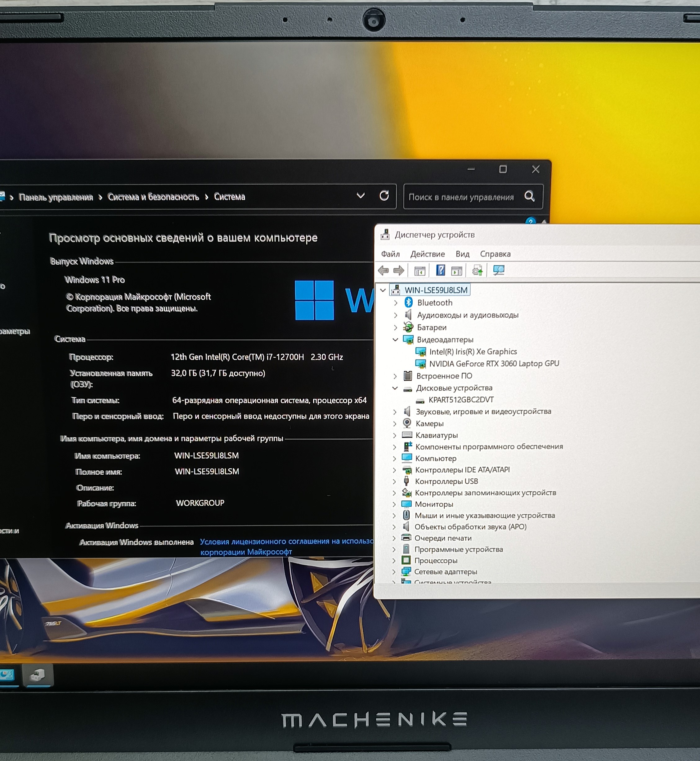This screenshot has height=761, width=700.
Task: Select the Компоненты программного обеспечения label
Action: click(489, 447)
